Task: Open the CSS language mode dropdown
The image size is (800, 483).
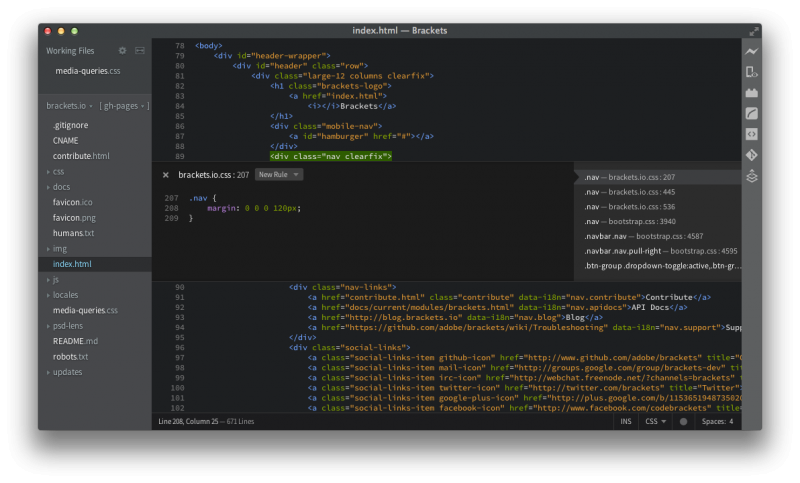Action: [x=656, y=421]
